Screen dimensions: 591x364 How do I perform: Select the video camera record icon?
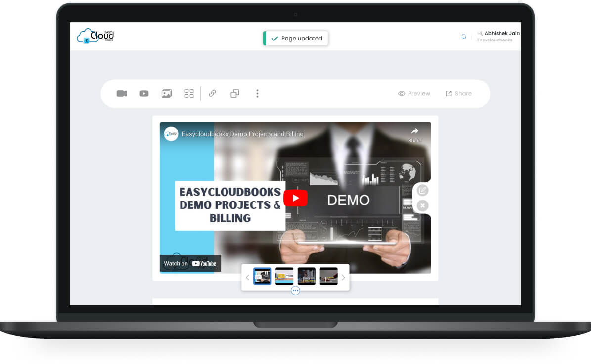121,94
